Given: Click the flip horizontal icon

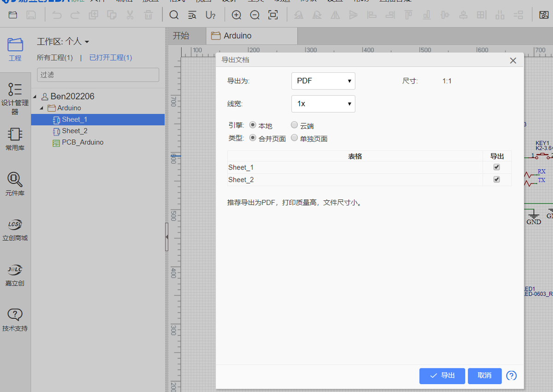Looking at the screenshot, I should point(335,15).
